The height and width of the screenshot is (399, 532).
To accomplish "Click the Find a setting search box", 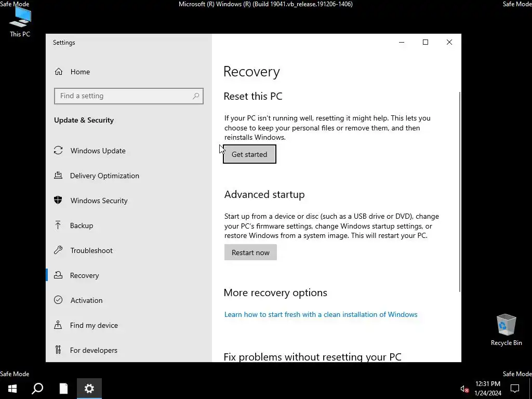I will [129, 96].
